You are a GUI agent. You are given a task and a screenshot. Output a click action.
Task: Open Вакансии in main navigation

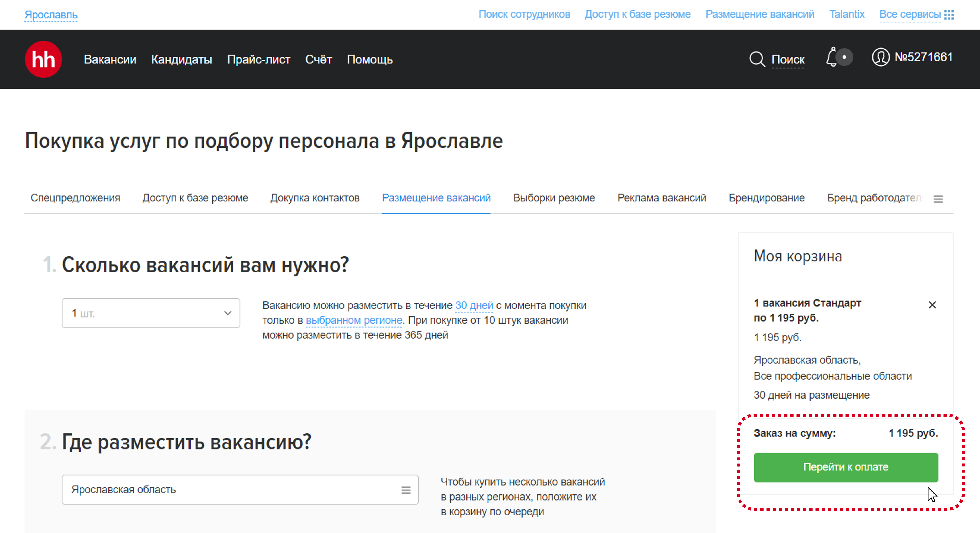(110, 60)
